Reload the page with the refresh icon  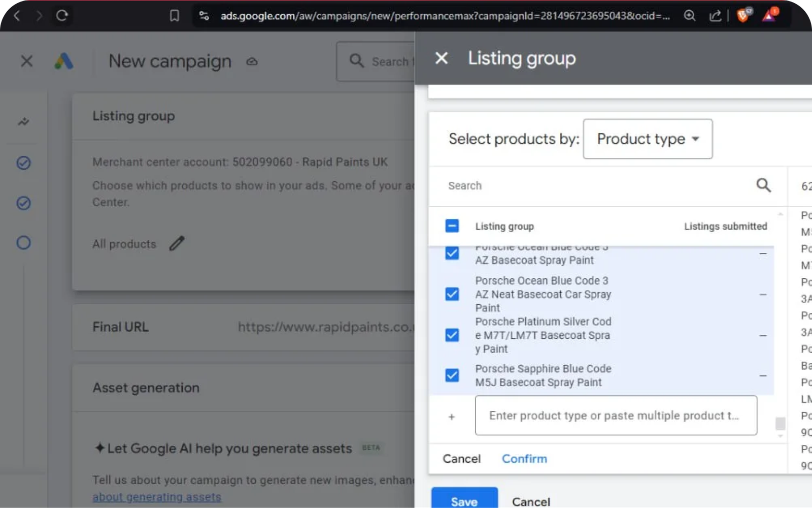62,16
